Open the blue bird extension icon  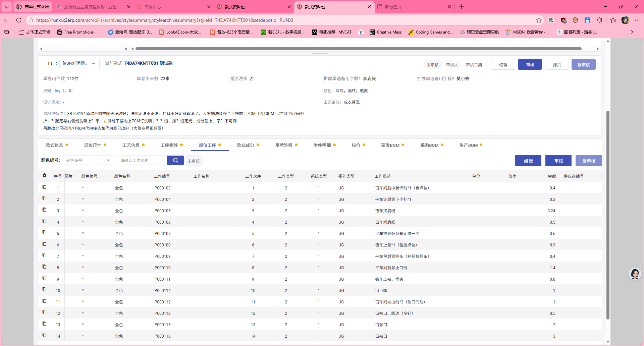click(587, 20)
